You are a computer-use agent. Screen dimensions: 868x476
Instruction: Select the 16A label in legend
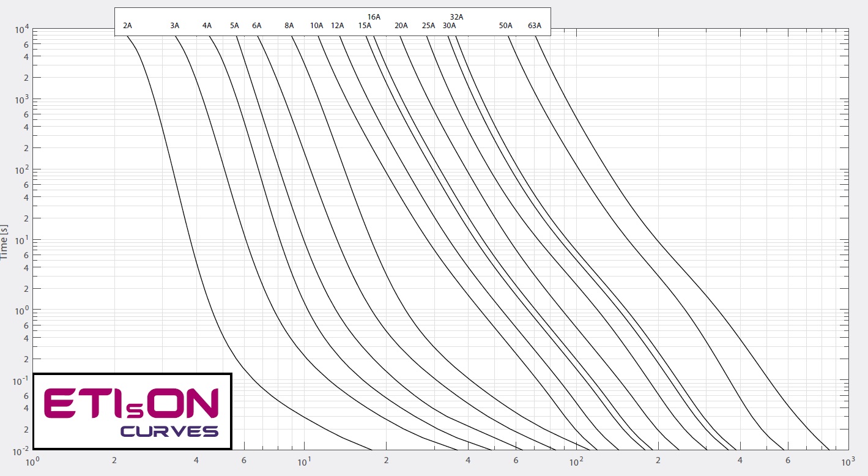(374, 17)
